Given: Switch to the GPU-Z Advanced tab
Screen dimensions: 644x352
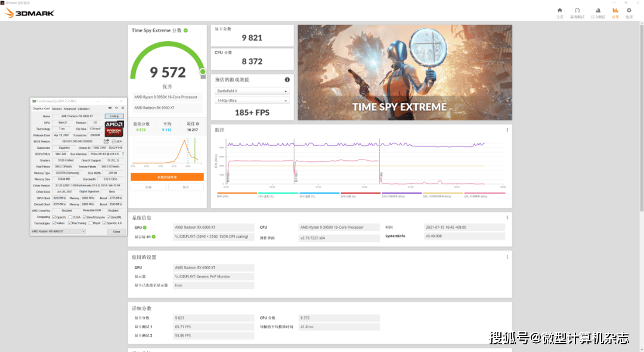Looking at the screenshot, I should coord(69,109).
